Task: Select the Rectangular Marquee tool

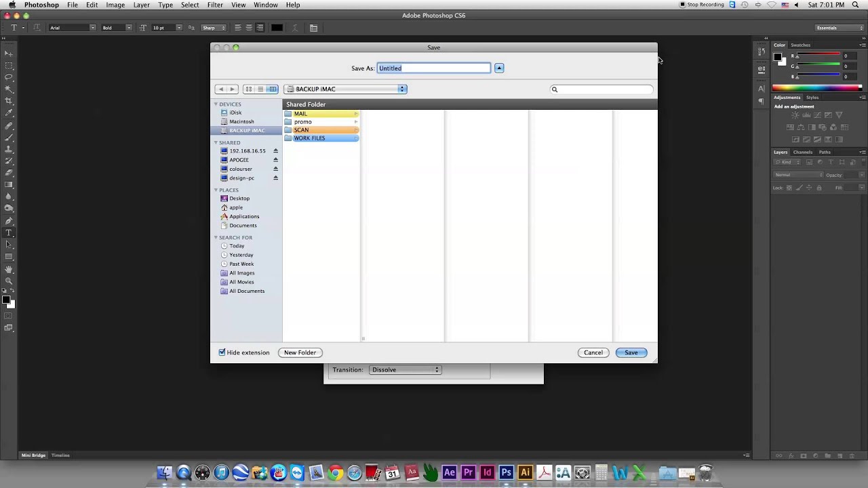Action: [9, 66]
